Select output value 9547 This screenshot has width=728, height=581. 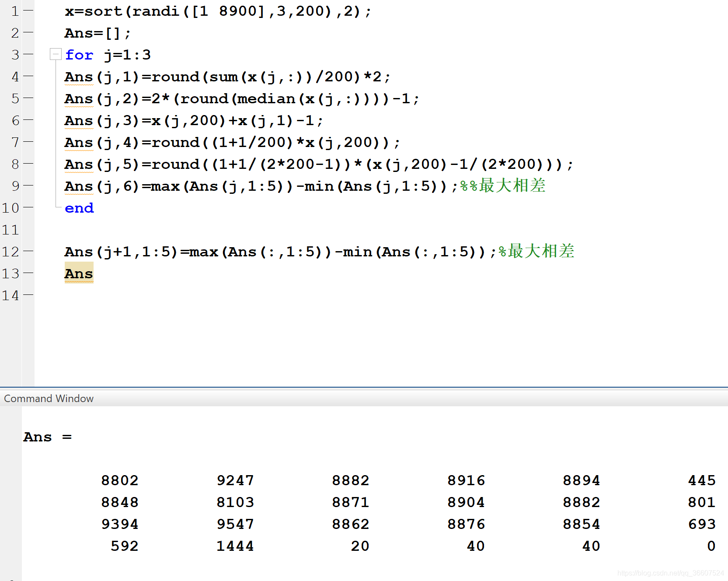(235, 524)
